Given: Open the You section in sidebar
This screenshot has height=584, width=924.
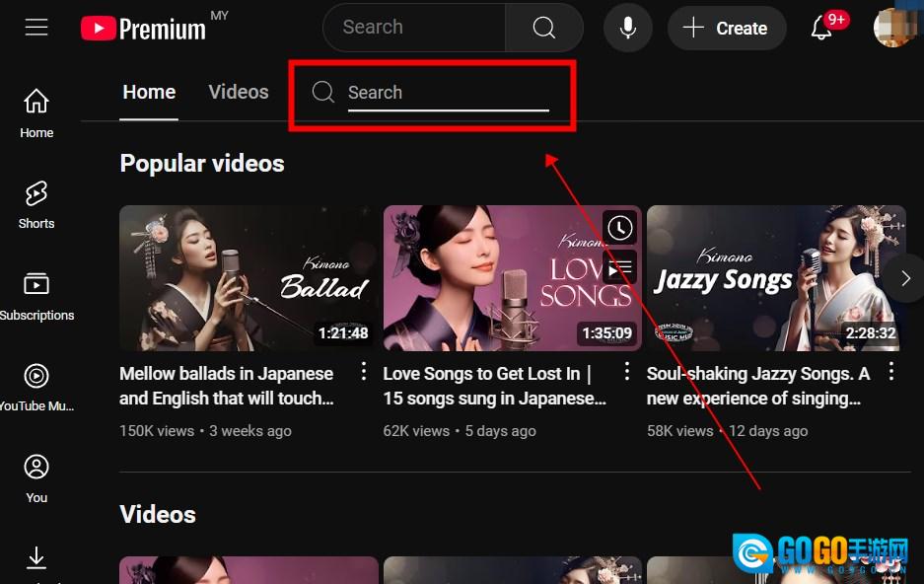Looking at the screenshot, I should 36,477.
